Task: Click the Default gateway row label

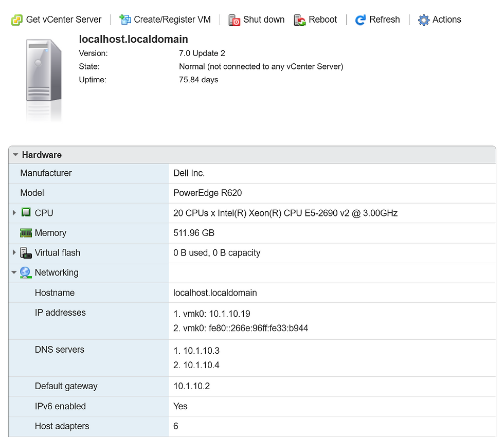Action: pos(66,386)
